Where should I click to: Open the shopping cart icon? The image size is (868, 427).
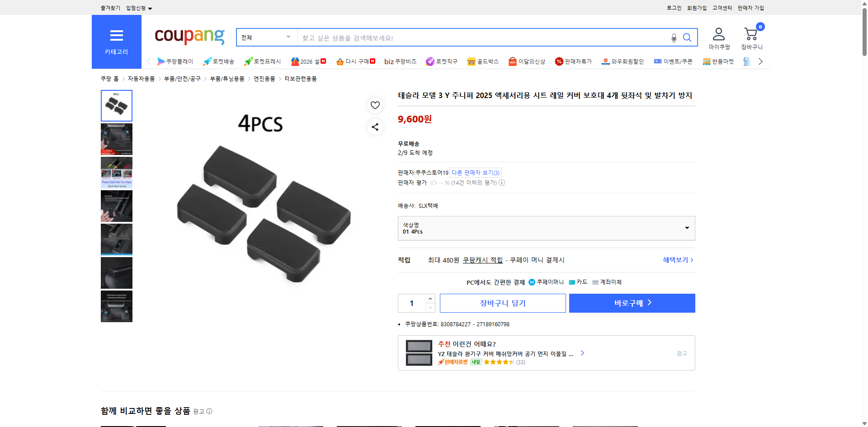click(x=751, y=35)
